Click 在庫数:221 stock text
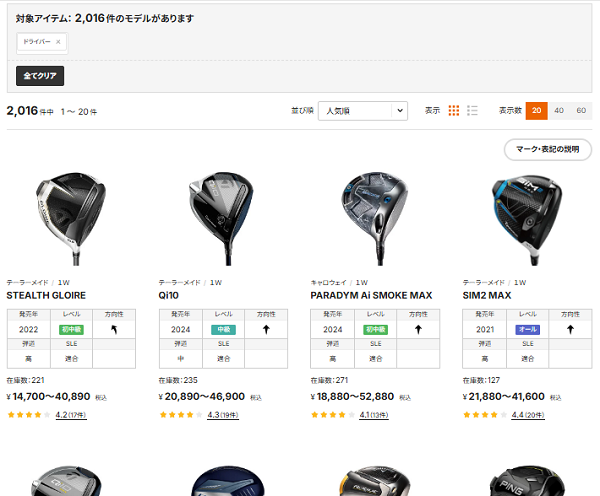This screenshot has height=496, width=600. click(x=25, y=380)
